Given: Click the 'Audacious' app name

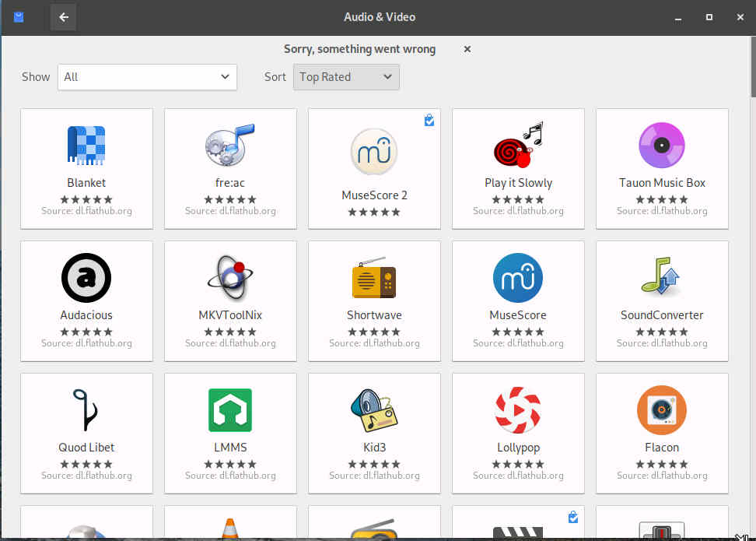Looking at the screenshot, I should 86,315.
